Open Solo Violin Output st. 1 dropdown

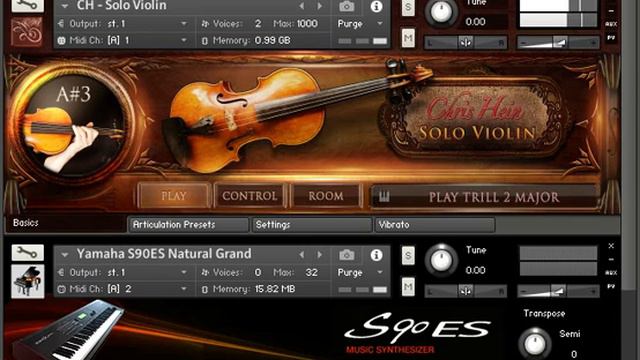tap(184, 24)
